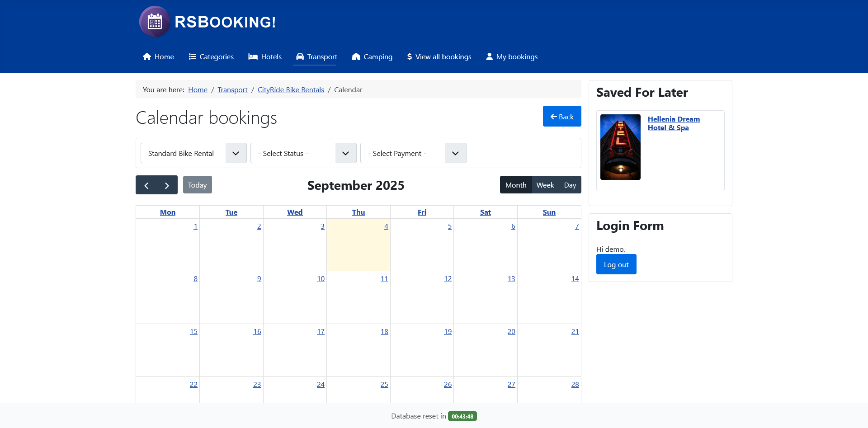This screenshot has width=868, height=428.
Task: Open the Select Status dropdown
Action: pyautogui.click(x=303, y=153)
